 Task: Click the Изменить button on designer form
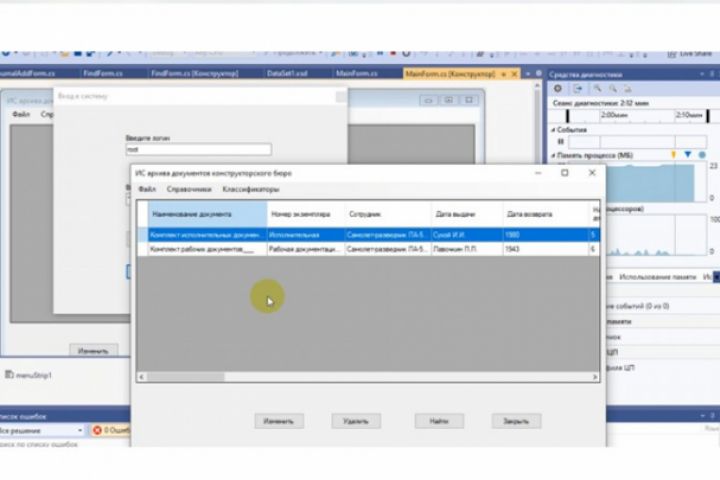[93, 350]
